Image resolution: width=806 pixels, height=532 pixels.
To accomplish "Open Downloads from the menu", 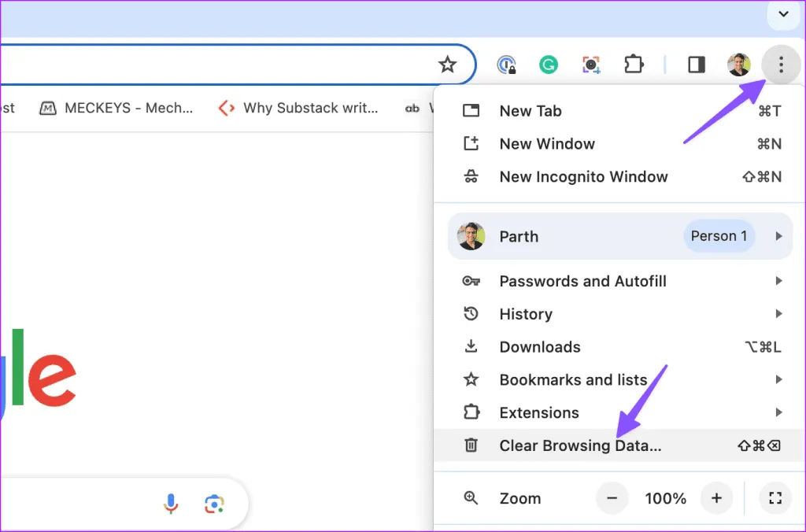I will 540,347.
